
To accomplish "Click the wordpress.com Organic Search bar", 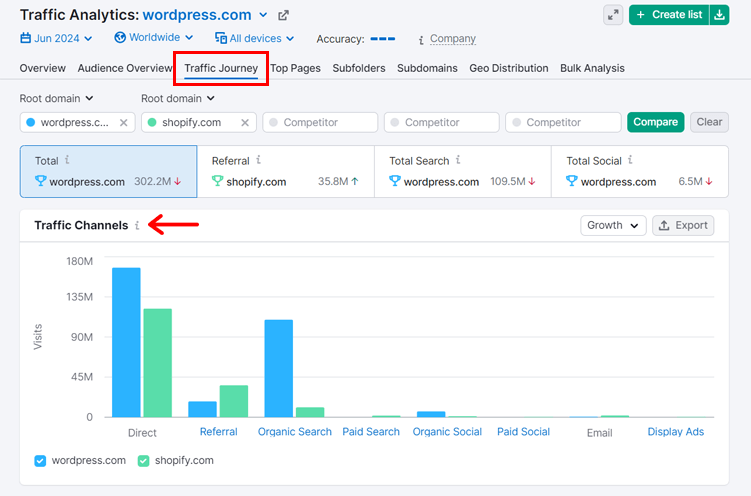I will [x=279, y=369].
